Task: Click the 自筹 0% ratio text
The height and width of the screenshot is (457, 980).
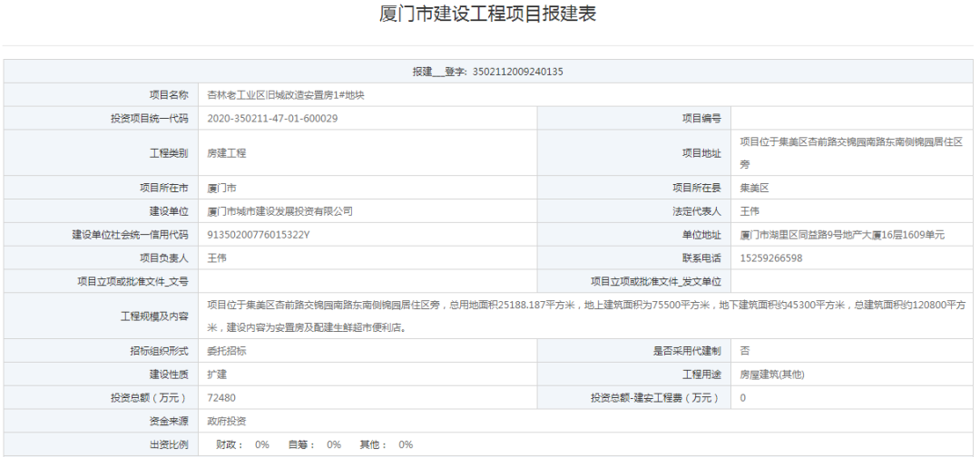Action: click(x=314, y=444)
